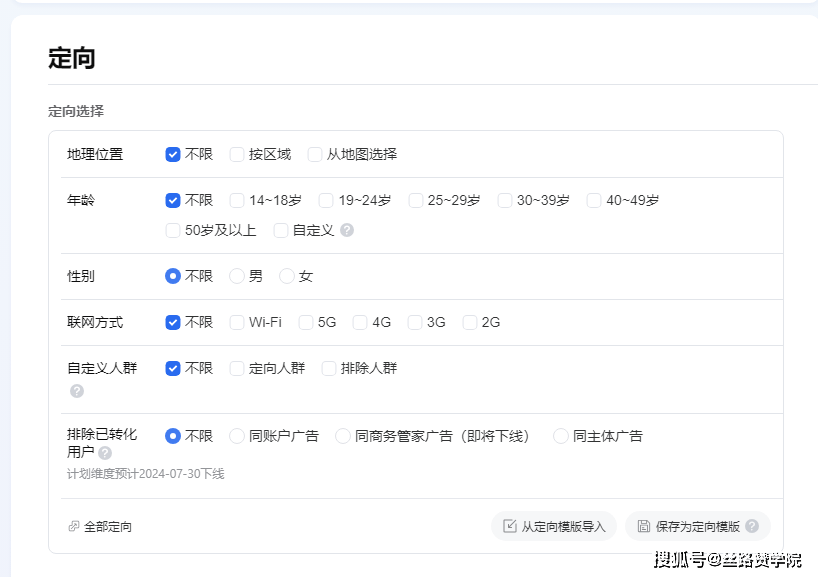Choose the 女 gender radio button
Screen dimensions: 818x577
(x=287, y=276)
